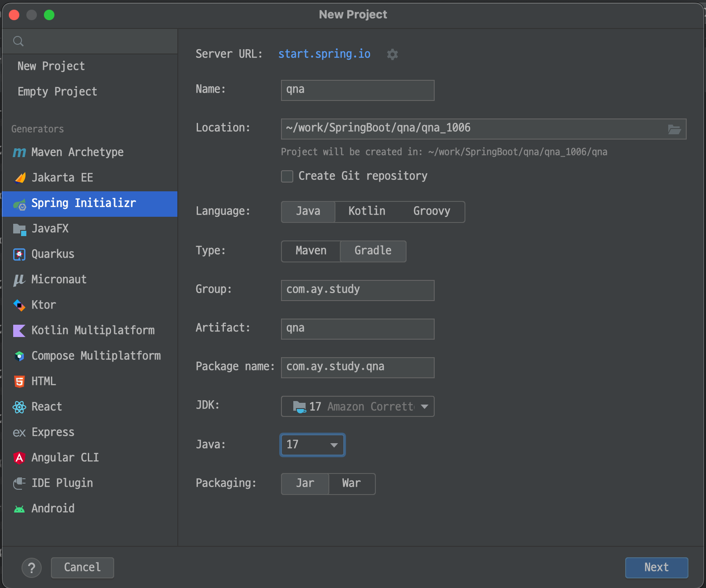Select Compose Multiplatform generator
This screenshot has height=588, width=706.
click(90, 356)
